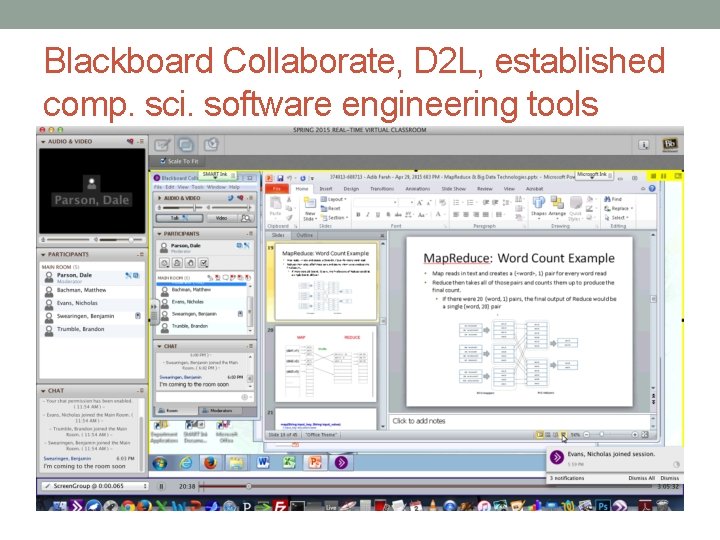The width and height of the screenshot is (720, 540).
Task: Collapse the inner PARTICIPANTS panel
Action: pos(159,234)
